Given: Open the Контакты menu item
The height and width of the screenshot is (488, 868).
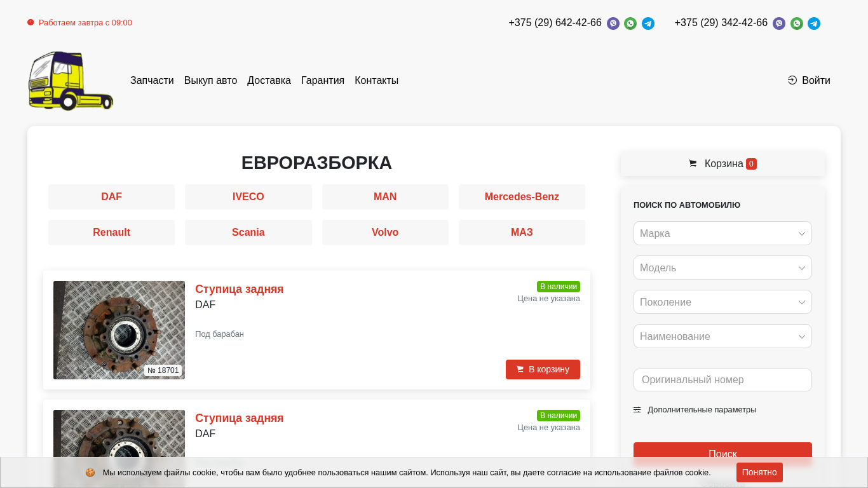Looking at the screenshot, I should [376, 80].
